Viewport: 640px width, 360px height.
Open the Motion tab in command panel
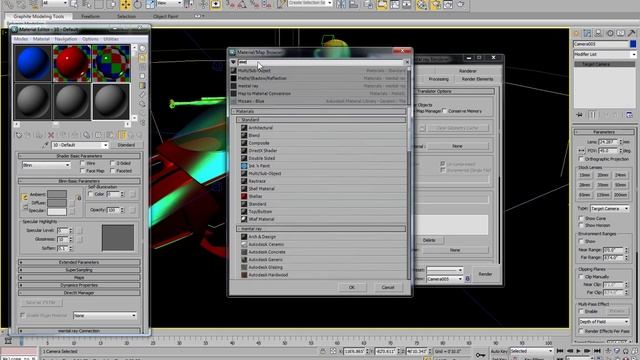pyautogui.click(x=610, y=33)
